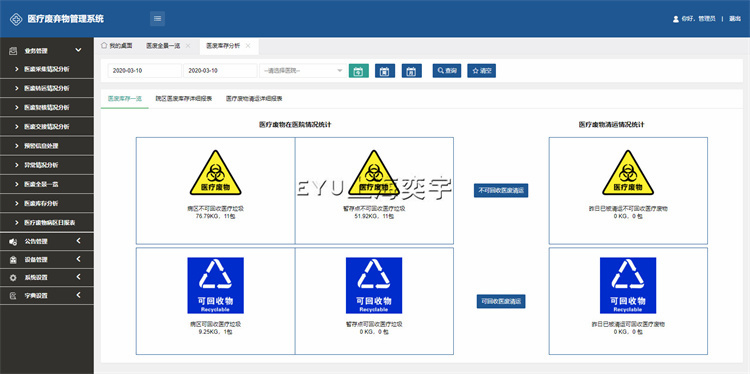Image resolution: width=750 pixels, height=374 pixels.
Task: Toggle the sidebar with the hamburger menu icon
Action: point(157,19)
